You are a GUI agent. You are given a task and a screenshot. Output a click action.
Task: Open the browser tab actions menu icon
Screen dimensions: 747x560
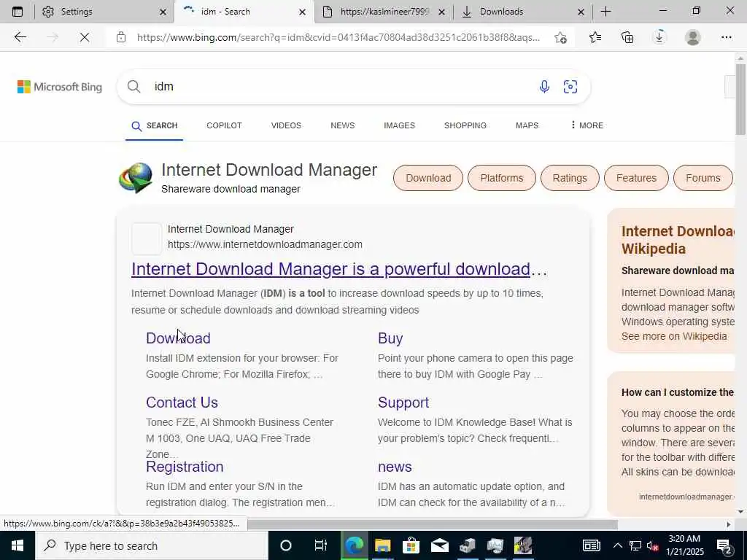pos(18,12)
